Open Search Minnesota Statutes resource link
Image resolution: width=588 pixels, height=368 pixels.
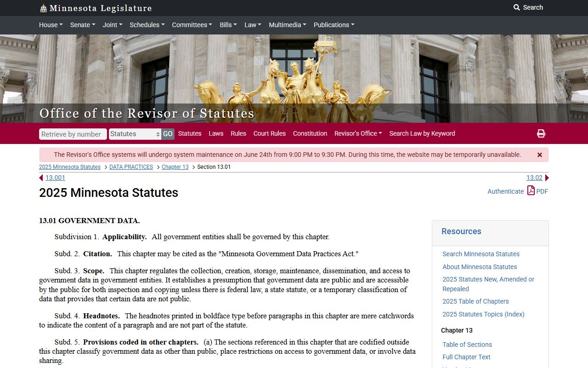(481, 254)
